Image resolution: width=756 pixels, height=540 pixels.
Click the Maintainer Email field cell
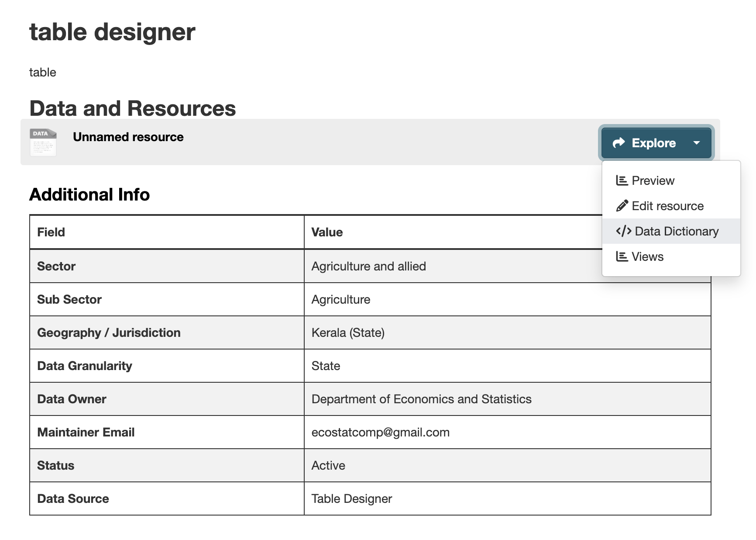tap(167, 432)
